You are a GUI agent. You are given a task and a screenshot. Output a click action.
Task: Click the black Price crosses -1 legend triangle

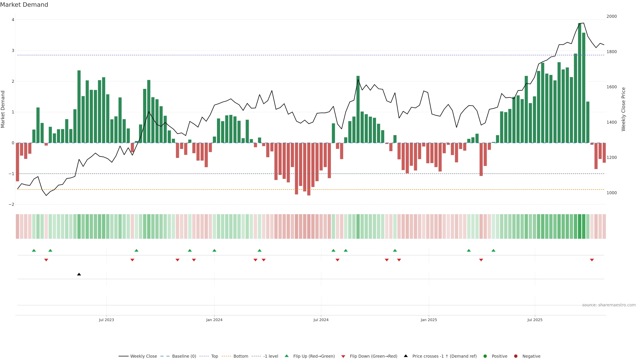pos(406,356)
